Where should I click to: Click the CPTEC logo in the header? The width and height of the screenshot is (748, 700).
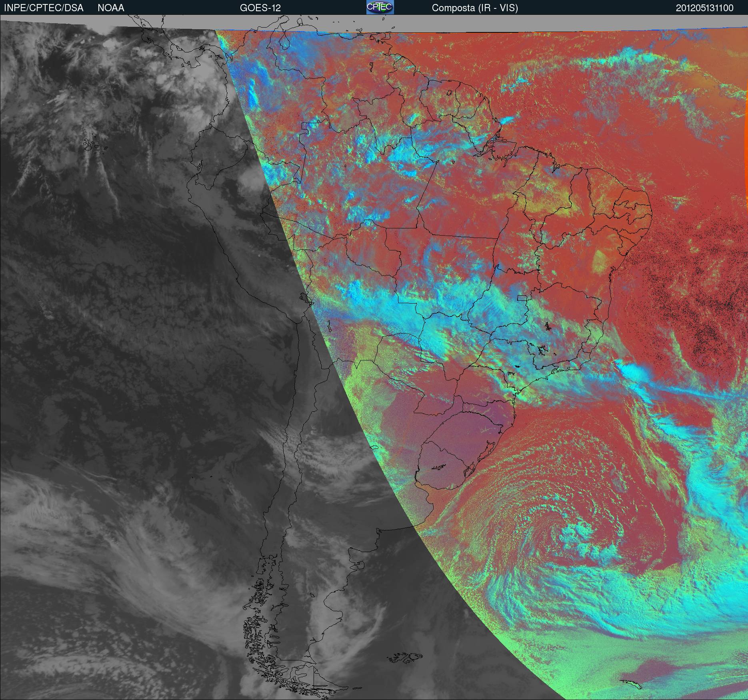pos(380,7)
